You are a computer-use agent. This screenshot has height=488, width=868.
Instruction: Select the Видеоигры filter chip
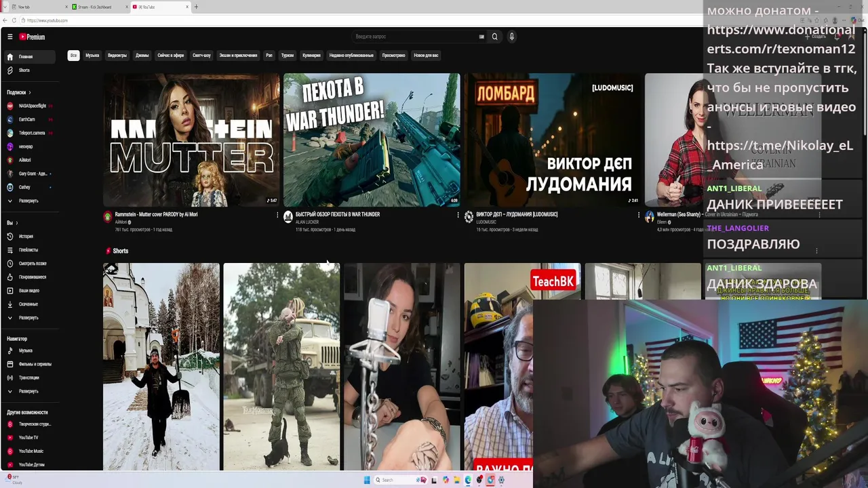pyautogui.click(x=117, y=56)
